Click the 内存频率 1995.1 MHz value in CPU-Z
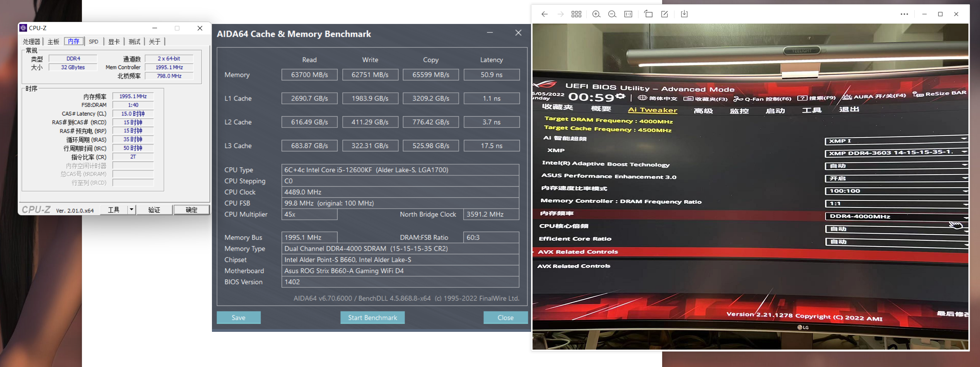980x367 pixels. 133,96
